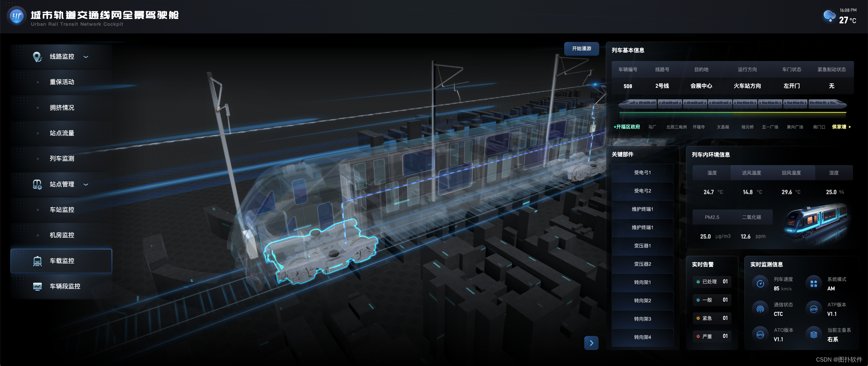
Task: Open 列车监测 menu item
Action: (x=62, y=159)
